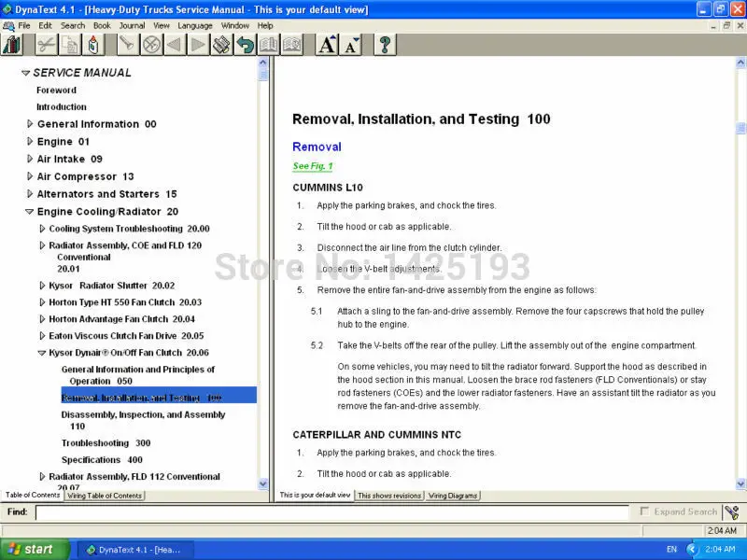Click the Find input field
Screen dimensions: 747x560
(x=332, y=512)
